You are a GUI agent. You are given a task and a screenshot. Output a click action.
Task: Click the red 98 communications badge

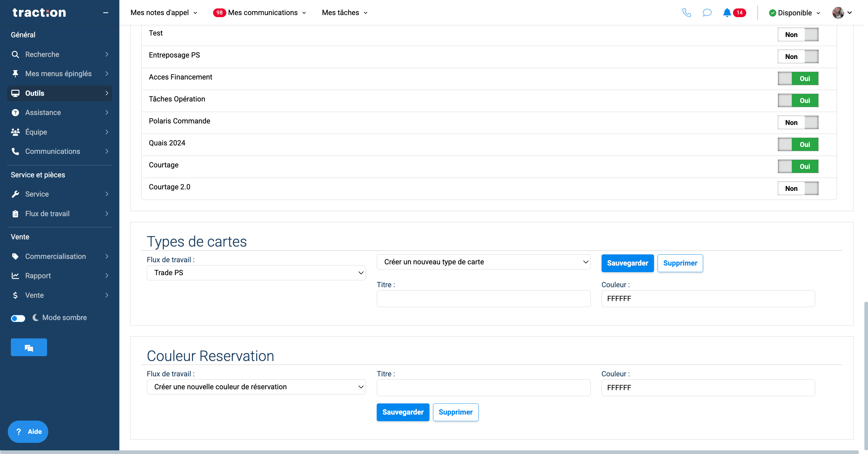tap(219, 12)
